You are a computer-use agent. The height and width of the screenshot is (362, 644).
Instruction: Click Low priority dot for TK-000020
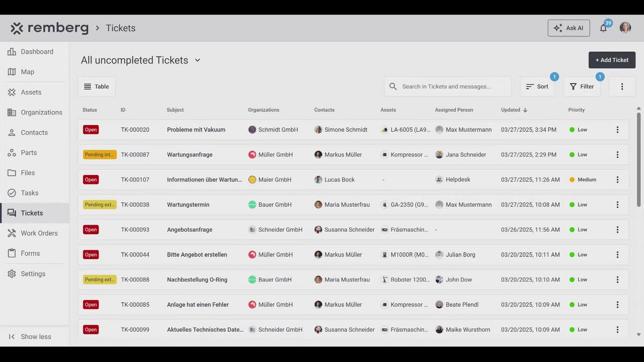[x=572, y=130]
